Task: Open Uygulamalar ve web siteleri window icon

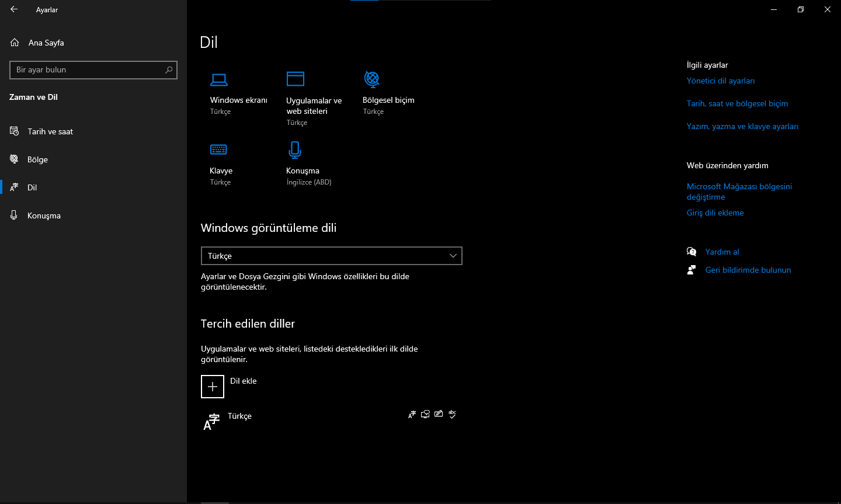Action: pos(296,79)
